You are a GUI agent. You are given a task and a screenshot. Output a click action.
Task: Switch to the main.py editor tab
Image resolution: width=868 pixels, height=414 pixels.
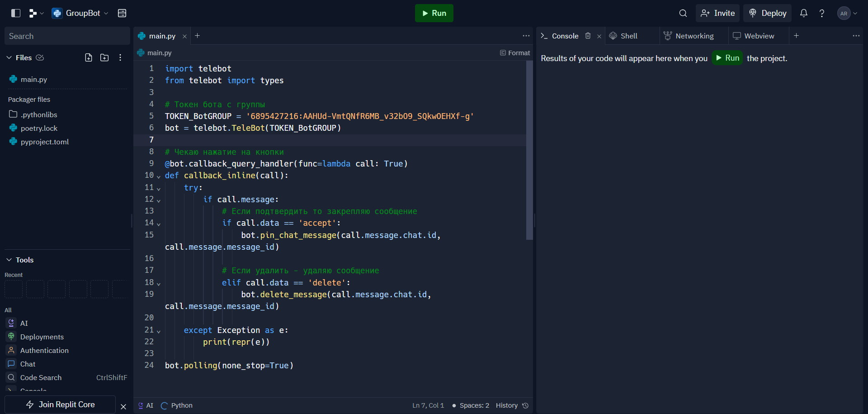pos(162,36)
